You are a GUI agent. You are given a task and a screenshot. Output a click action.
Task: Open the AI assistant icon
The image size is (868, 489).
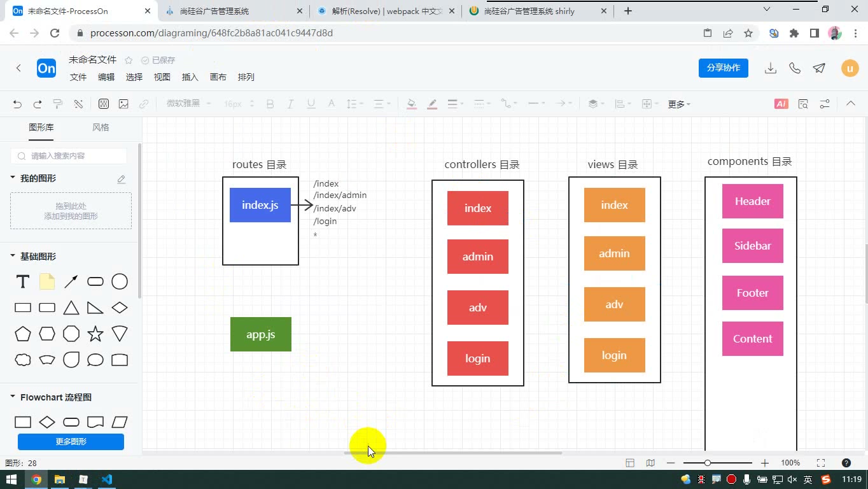(781, 104)
